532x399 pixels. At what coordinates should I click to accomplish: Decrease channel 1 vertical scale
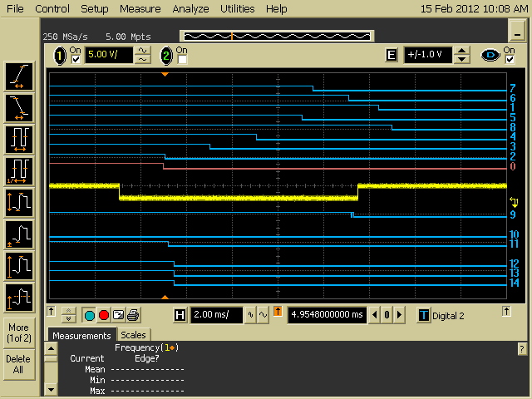coord(143,59)
